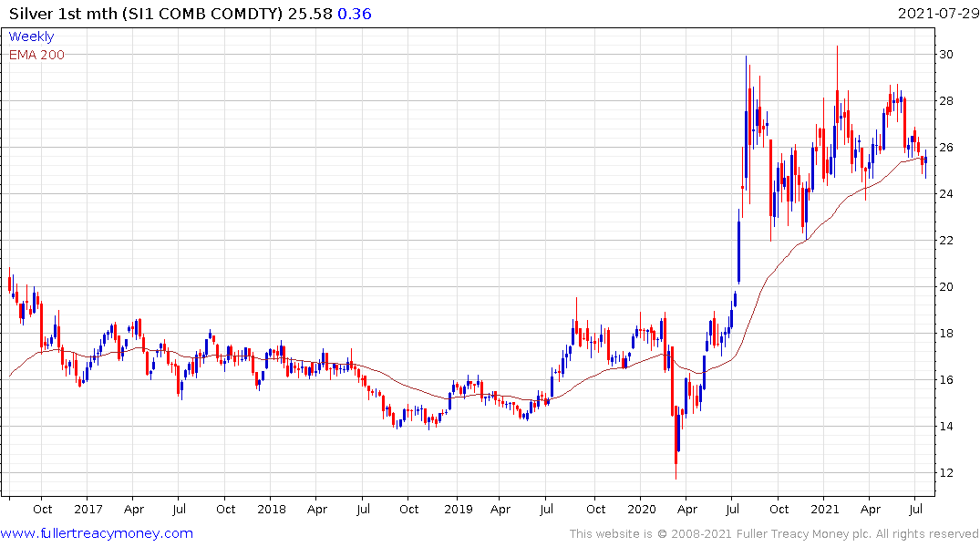The image size is (980, 547).
Task: Click the 12 price axis label
Action: click(x=946, y=472)
